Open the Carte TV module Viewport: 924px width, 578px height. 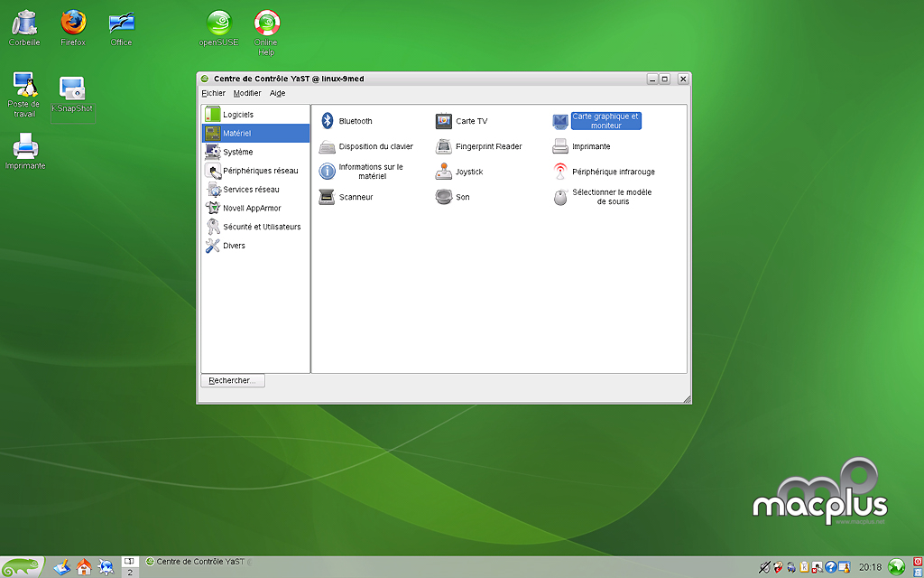click(462, 121)
